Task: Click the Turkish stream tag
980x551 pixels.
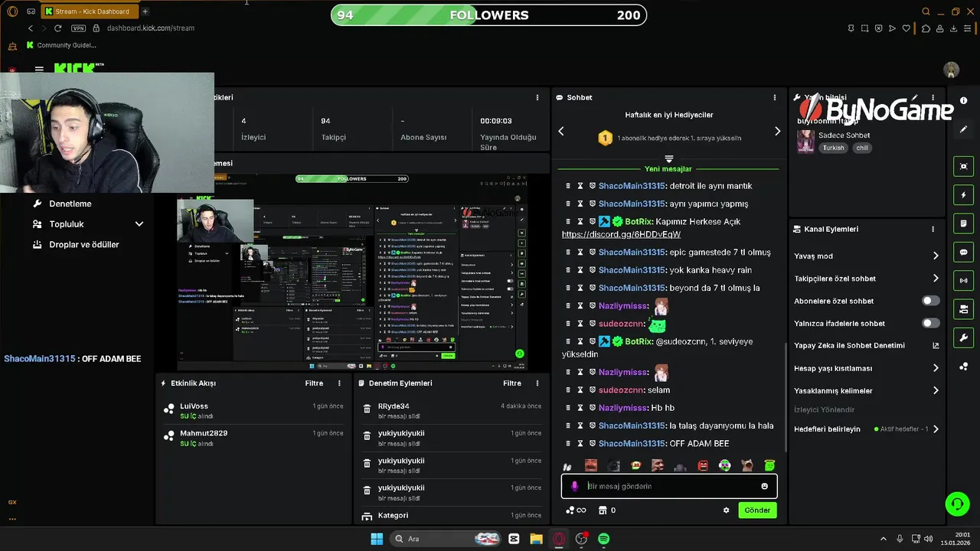Action: pyautogui.click(x=833, y=148)
